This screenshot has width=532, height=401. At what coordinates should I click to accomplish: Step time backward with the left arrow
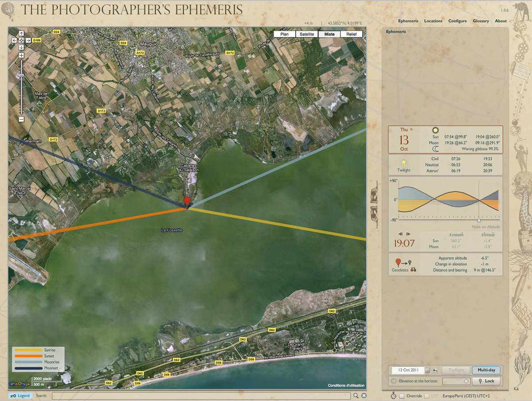click(400, 234)
